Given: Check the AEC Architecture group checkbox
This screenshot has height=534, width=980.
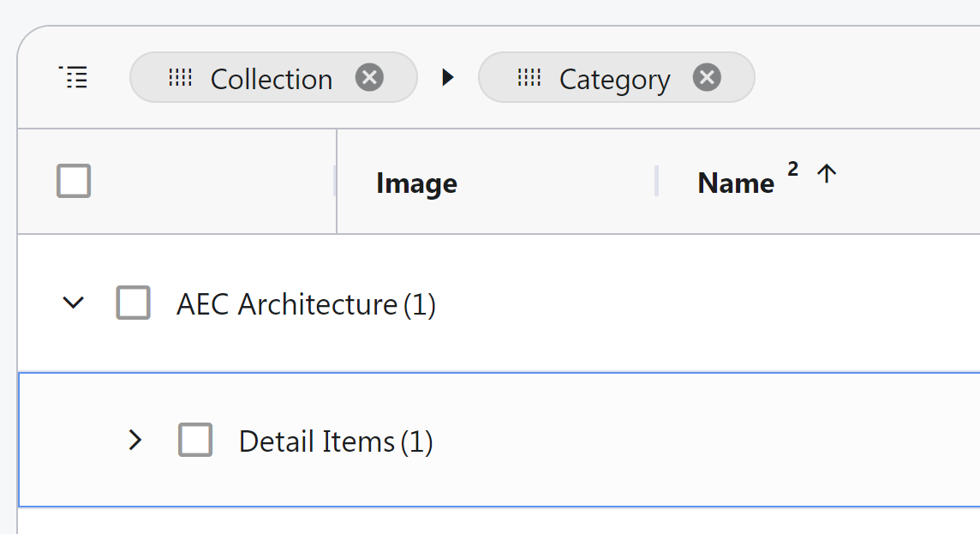Looking at the screenshot, I should pos(134,303).
